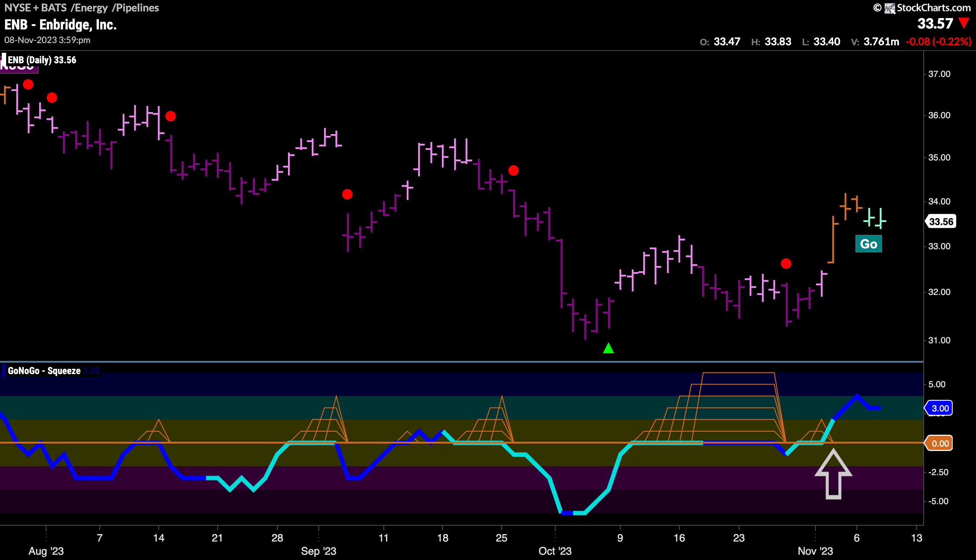Click the red dot near August 14
Image resolution: width=976 pixels, height=560 pixels.
(171, 116)
